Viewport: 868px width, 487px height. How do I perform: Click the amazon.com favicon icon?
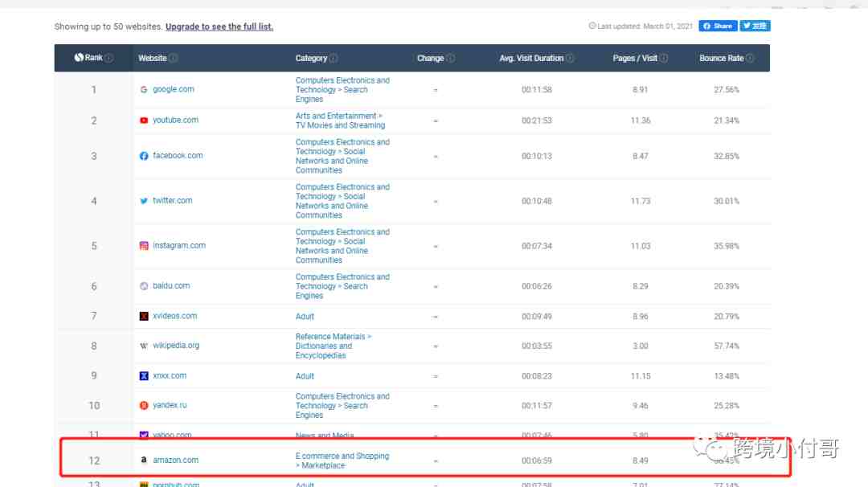[144, 460]
